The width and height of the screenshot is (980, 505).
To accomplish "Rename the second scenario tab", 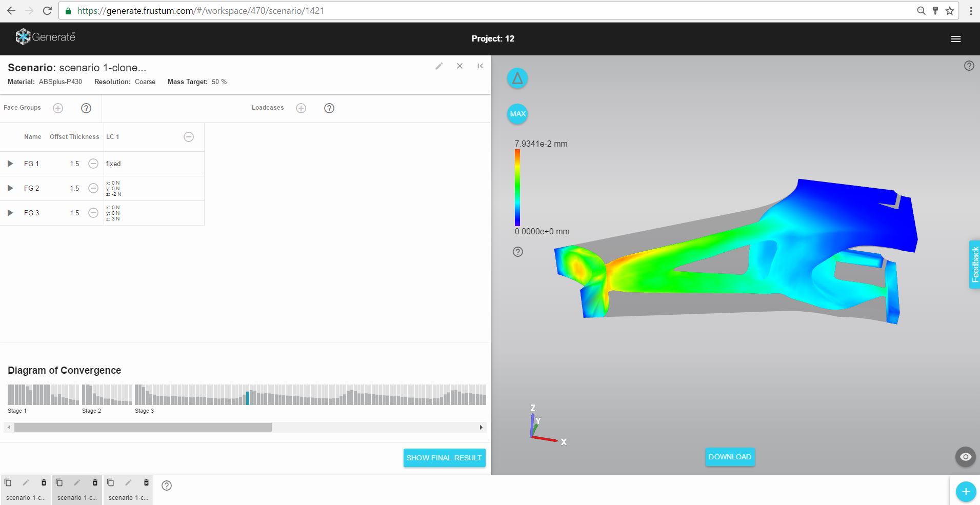I will [77, 482].
